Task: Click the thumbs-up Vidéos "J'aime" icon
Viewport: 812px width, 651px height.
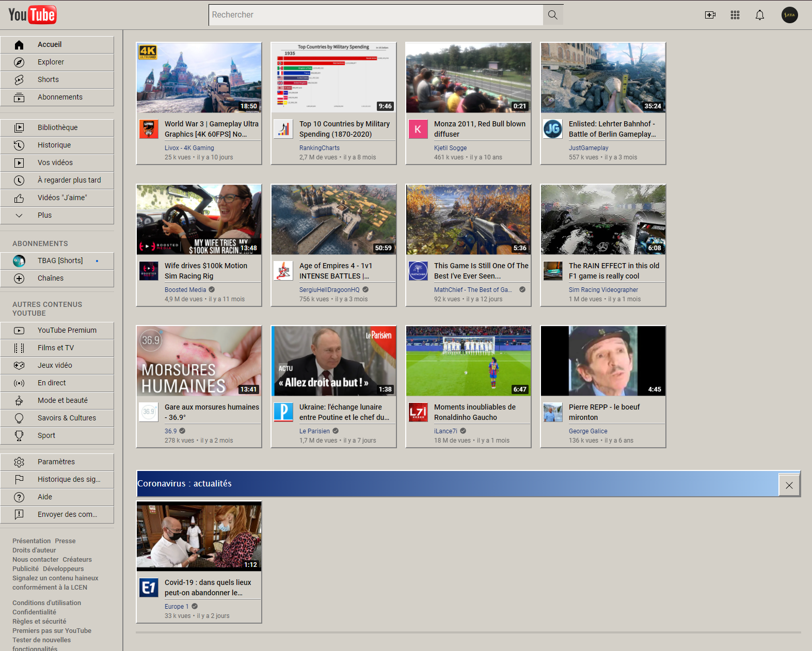Action: [x=19, y=198]
